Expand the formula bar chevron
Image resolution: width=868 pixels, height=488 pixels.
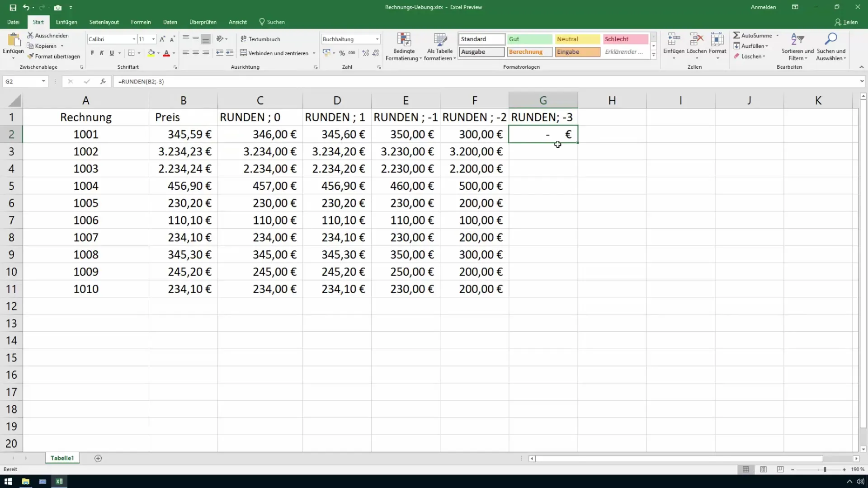[862, 81]
